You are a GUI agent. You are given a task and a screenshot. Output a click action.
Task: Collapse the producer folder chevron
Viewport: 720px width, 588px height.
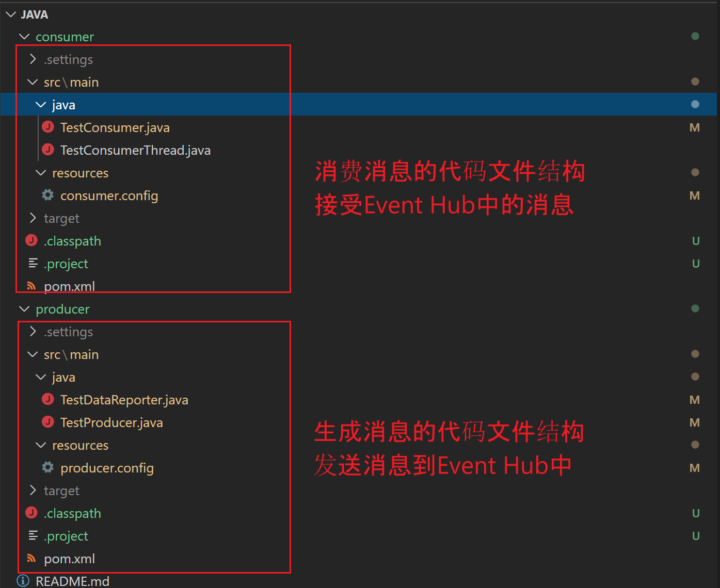click(24, 309)
